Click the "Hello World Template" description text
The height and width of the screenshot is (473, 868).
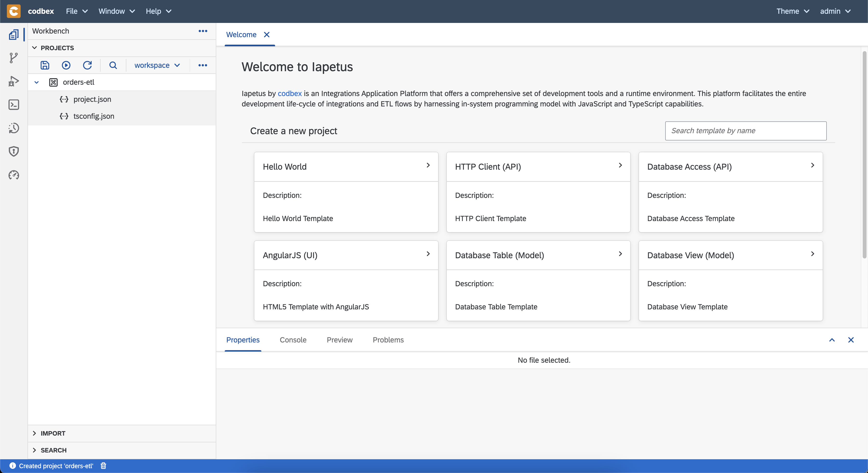point(298,218)
